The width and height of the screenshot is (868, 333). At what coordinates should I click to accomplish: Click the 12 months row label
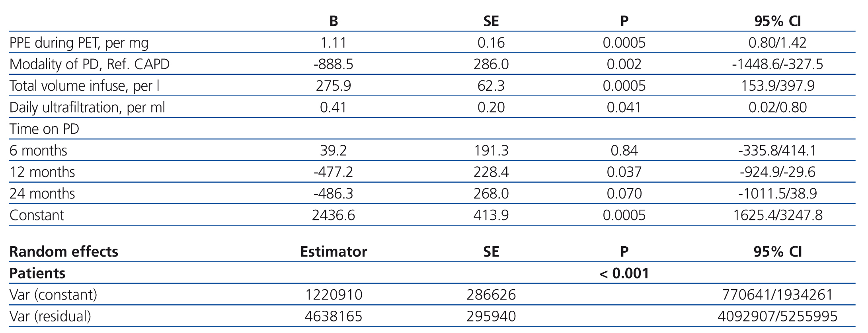(42, 172)
